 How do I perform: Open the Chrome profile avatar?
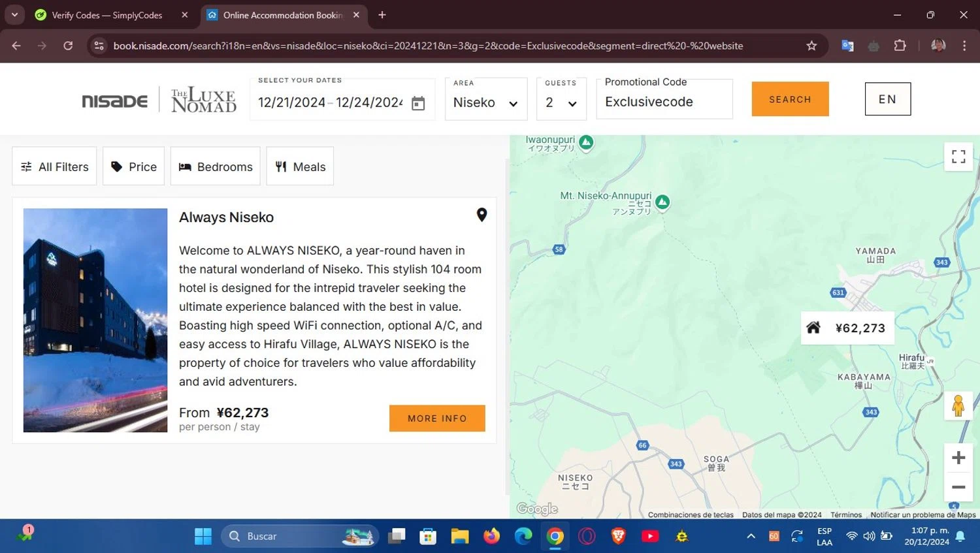pos(938,46)
